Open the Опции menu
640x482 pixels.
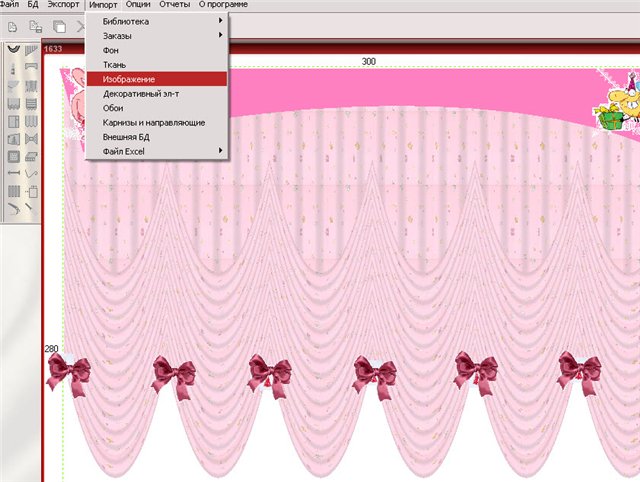(138, 5)
